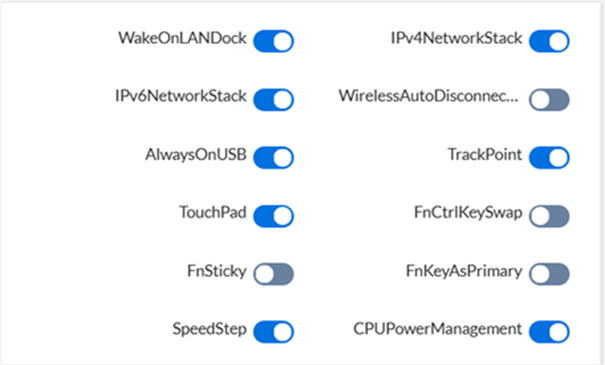Disable the IPv6NetworkStack toggle

[273, 100]
